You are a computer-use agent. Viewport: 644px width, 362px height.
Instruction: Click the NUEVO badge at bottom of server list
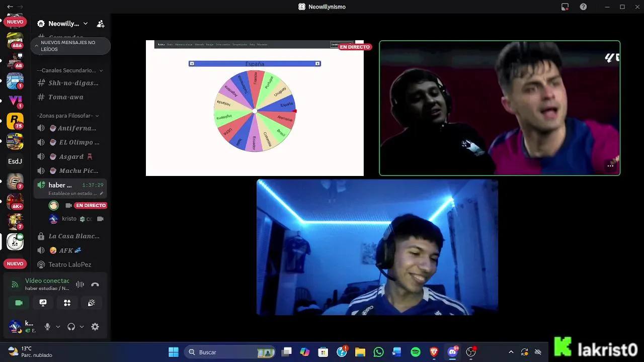pos(15,263)
